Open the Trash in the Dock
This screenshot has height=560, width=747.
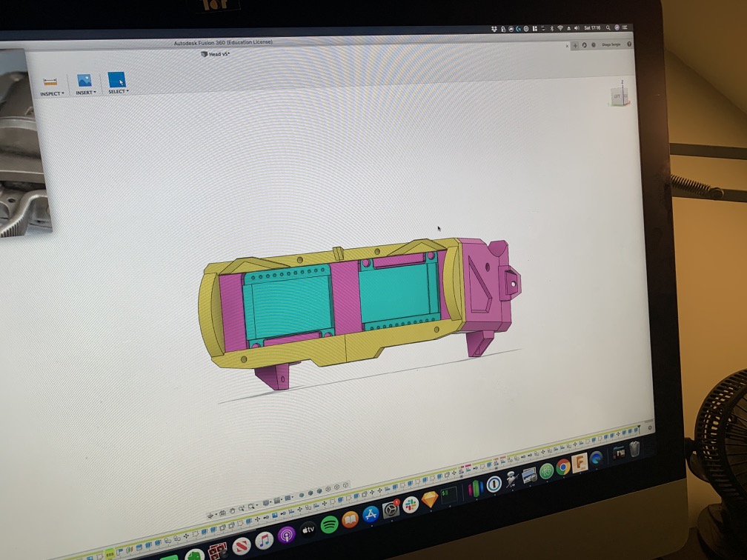(634, 449)
